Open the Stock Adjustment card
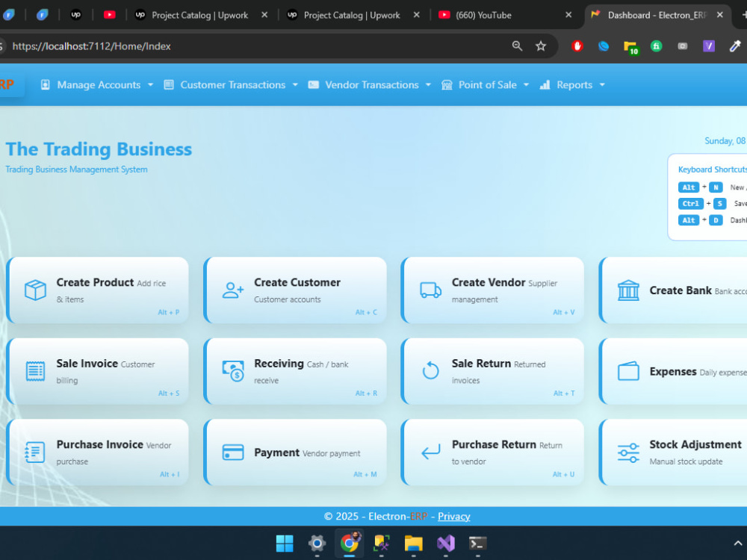747x560 pixels. pos(673,452)
